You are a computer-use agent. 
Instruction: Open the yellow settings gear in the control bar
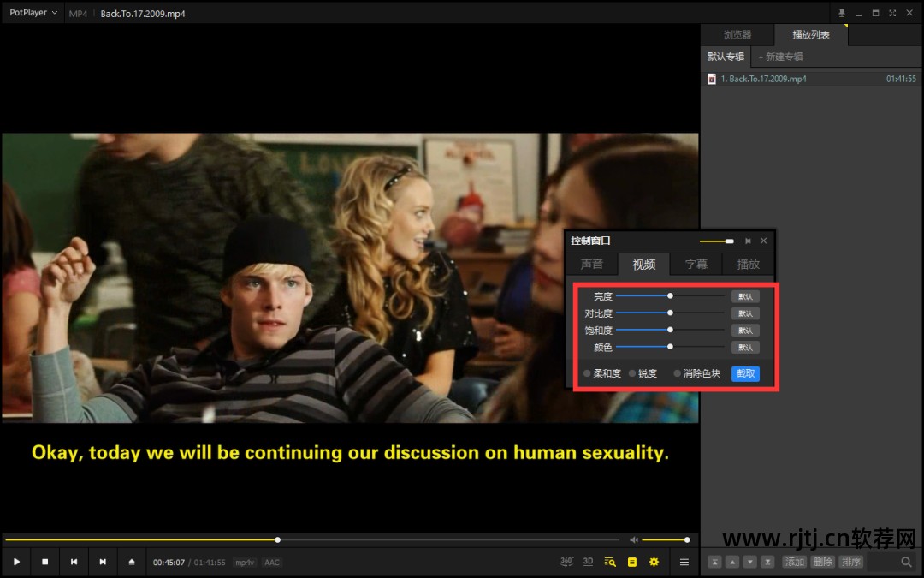(654, 562)
